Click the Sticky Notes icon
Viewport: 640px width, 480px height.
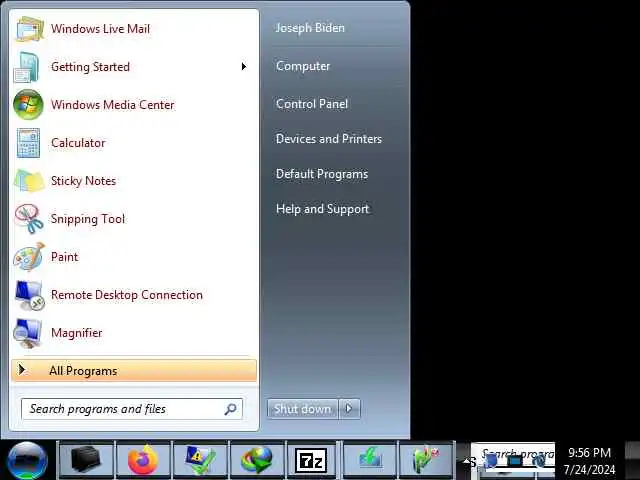(29, 181)
